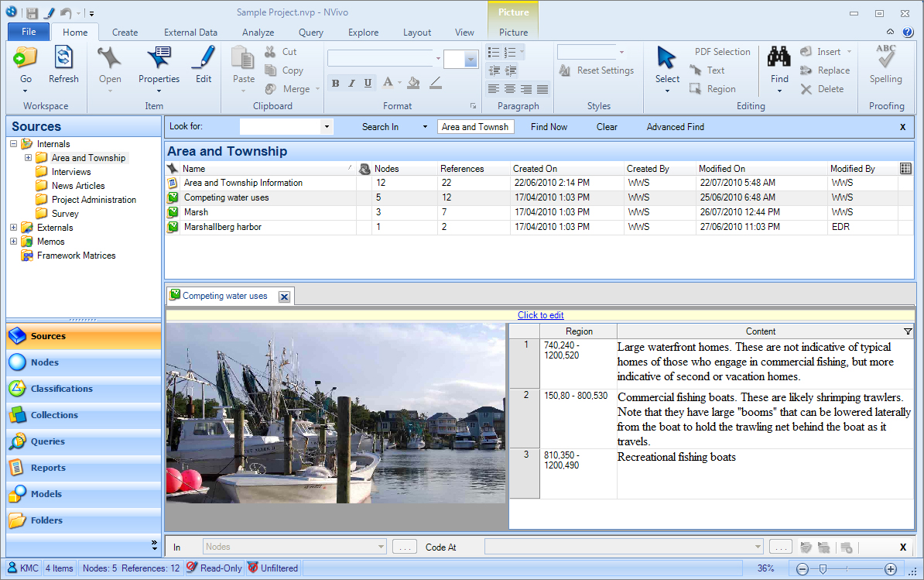Open the External Data ribbon tab
The image size is (924, 580).
pos(190,33)
